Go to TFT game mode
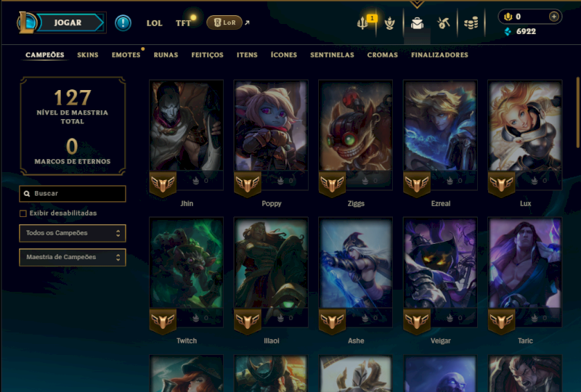The height and width of the screenshot is (392, 581). [183, 23]
